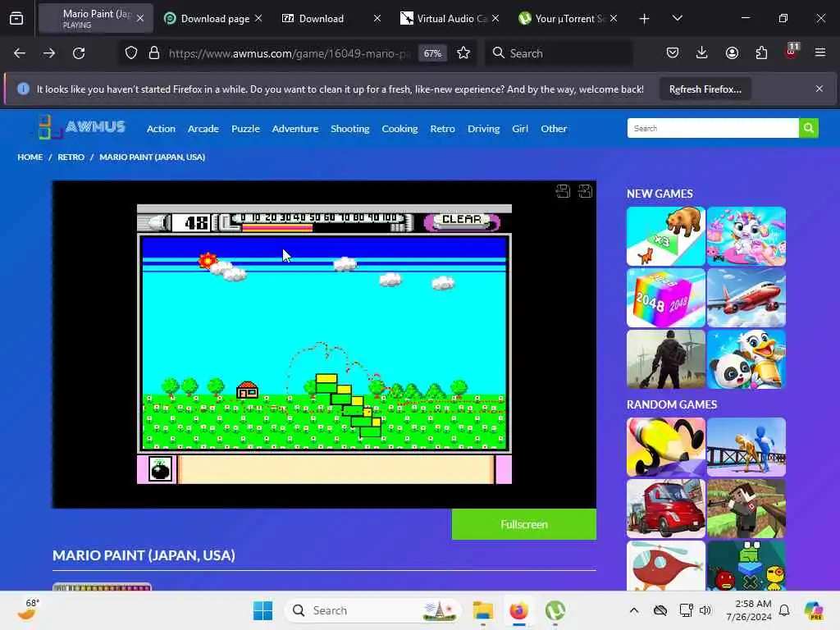Open the Downloads panel
This screenshot has width=840, height=630.
tap(702, 52)
